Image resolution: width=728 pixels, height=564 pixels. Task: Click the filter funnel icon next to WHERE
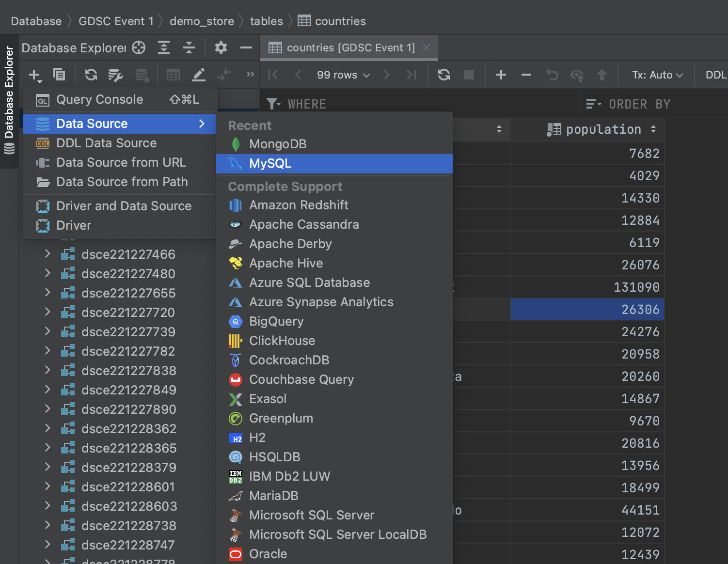273,104
